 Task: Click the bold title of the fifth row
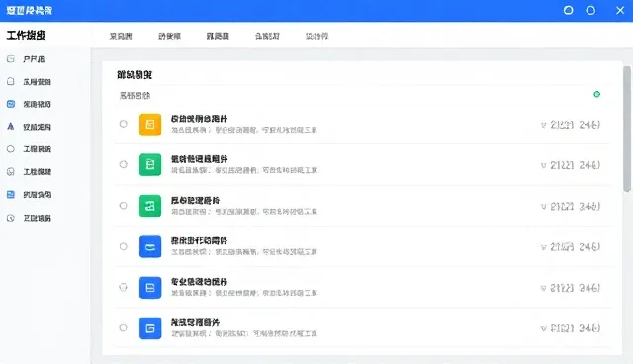pos(199,282)
